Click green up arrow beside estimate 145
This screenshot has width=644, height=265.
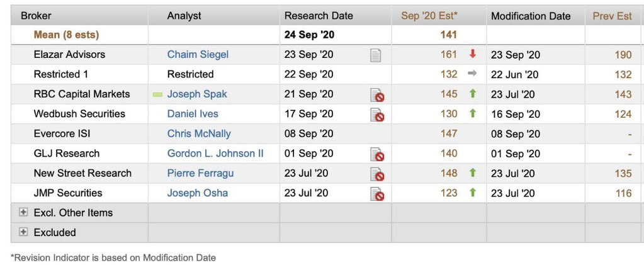click(x=472, y=93)
